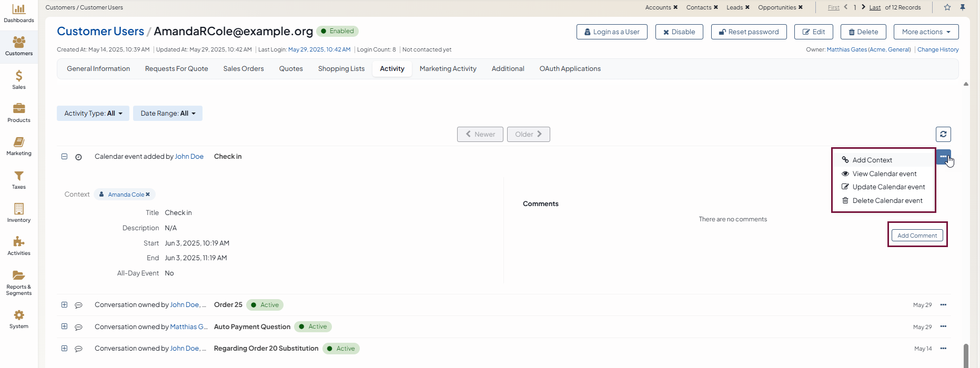Click the Add Comment button
Viewport: 980px width, 368px height.
(917, 236)
